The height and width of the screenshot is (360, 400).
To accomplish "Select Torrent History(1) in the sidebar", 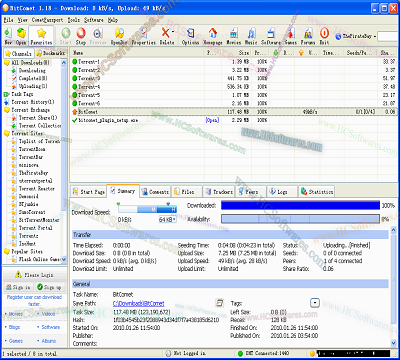I will [33, 102].
